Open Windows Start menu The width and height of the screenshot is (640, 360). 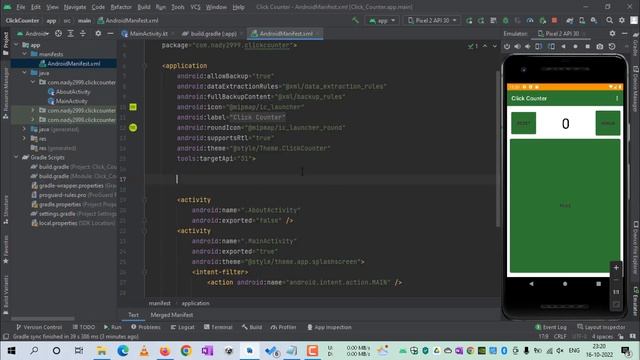pos(11,351)
